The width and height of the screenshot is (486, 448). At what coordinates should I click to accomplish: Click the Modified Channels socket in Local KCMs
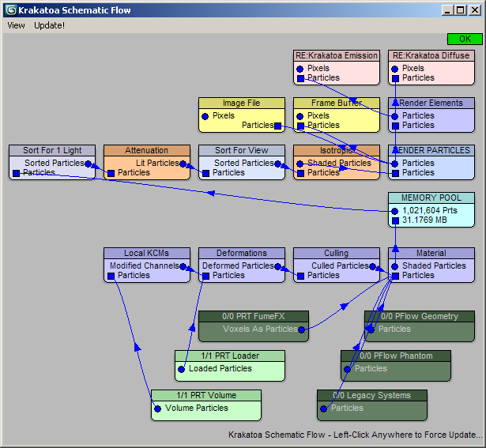pyautogui.click(x=183, y=266)
